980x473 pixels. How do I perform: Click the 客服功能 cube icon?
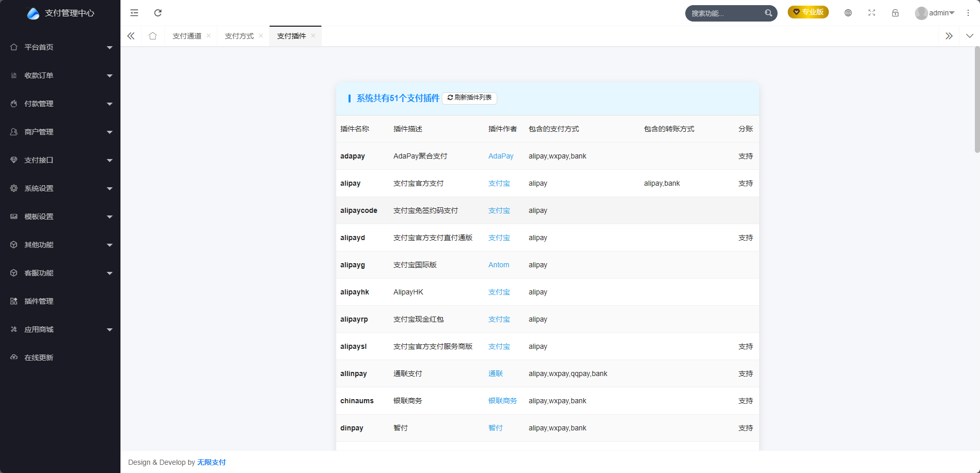(x=14, y=273)
